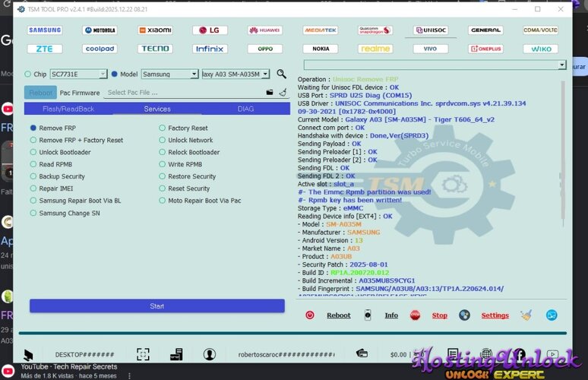This screenshot has height=380, width=588.
Task: Click the Select Pac File input field
Action: (x=184, y=93)
